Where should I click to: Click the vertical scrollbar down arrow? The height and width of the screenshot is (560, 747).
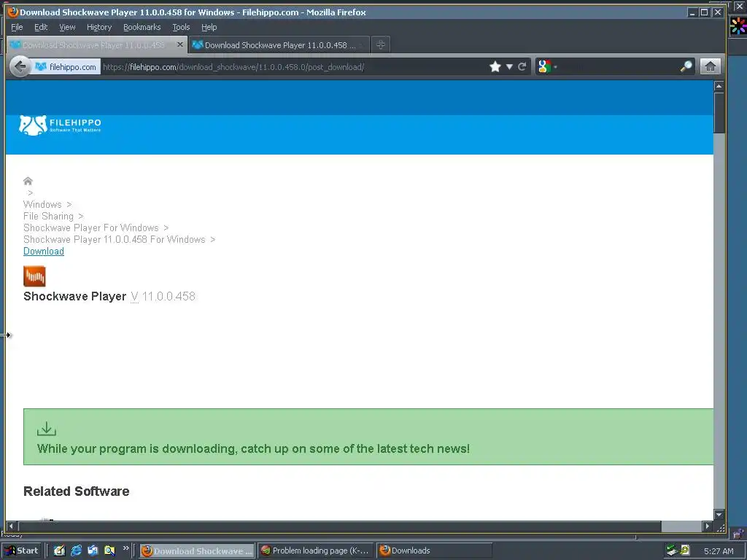point(719,515)
